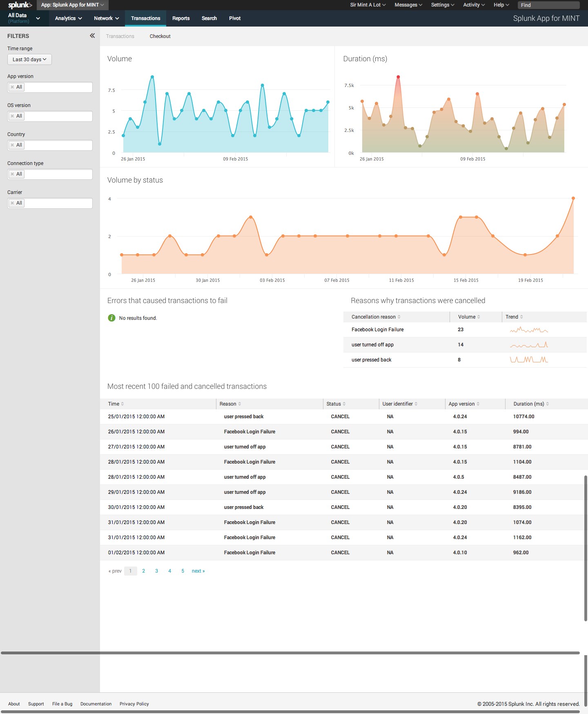588x714 pixels.
Task: Click the Facebook Login Failure cancellation reason row
Action: point(465,330)
